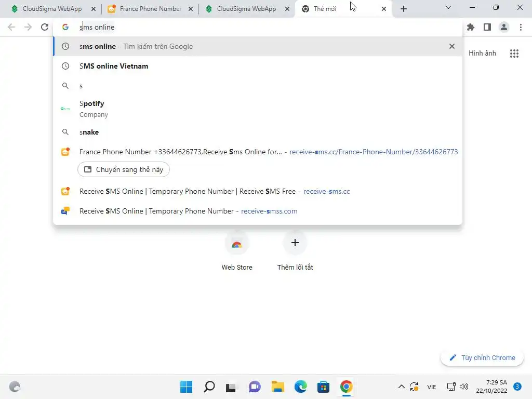
Task: Click 'Chuyển sang thẻ này' button
Action: pos(124,169)
